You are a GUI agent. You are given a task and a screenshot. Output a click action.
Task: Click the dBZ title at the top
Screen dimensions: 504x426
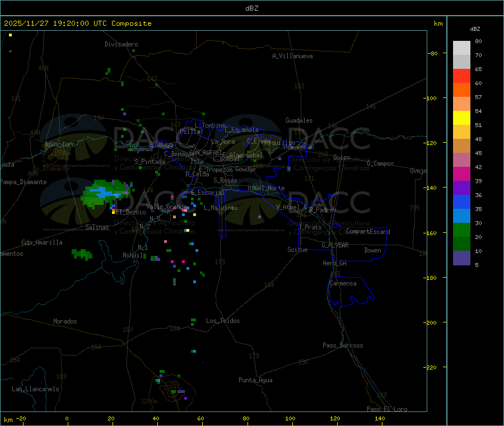tap(251, 8)
